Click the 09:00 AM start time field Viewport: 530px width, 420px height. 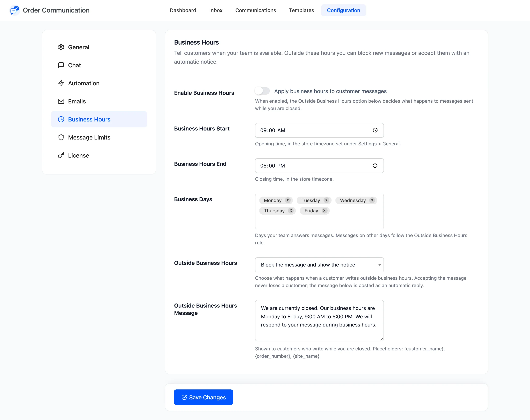[x=319, y=130]
